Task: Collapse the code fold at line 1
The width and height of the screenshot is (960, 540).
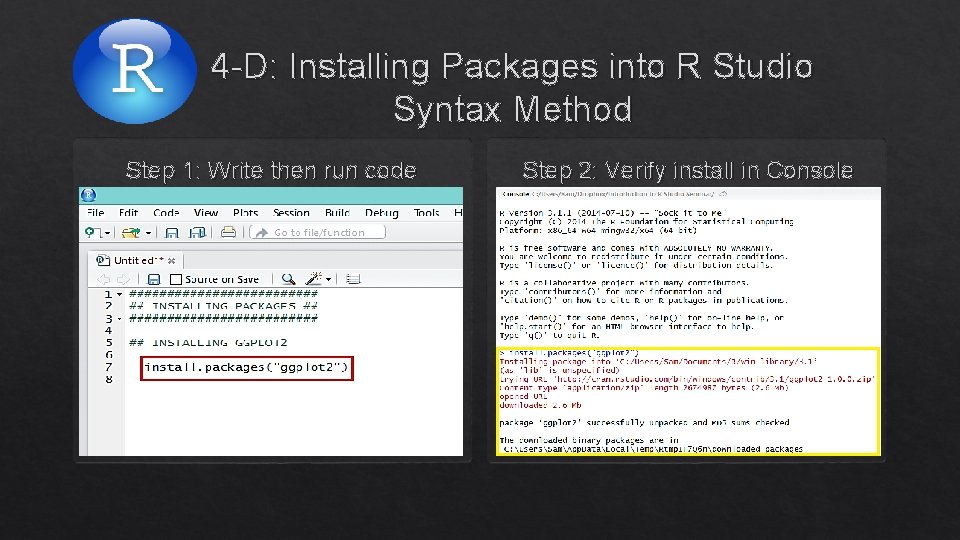Action: 120,294
